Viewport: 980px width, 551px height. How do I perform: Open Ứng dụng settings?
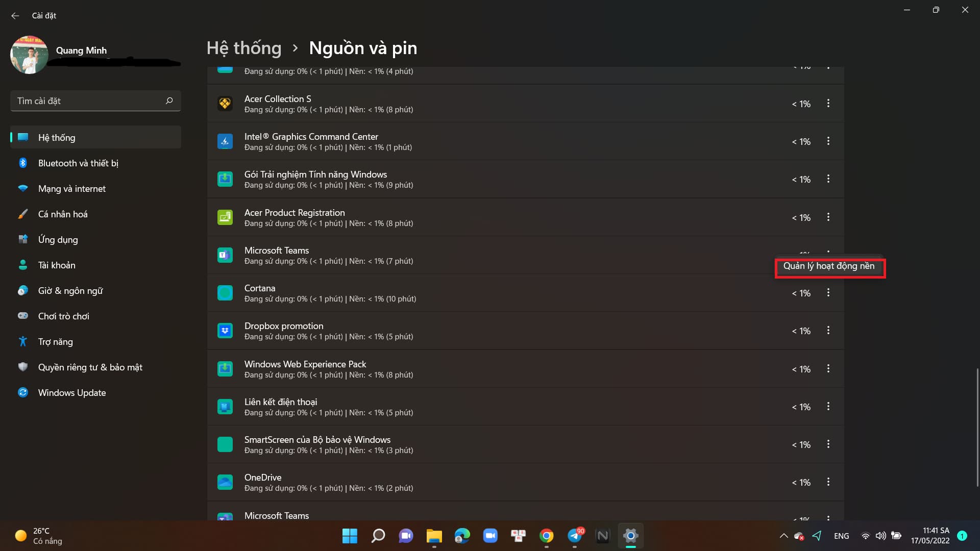point(95,239)
